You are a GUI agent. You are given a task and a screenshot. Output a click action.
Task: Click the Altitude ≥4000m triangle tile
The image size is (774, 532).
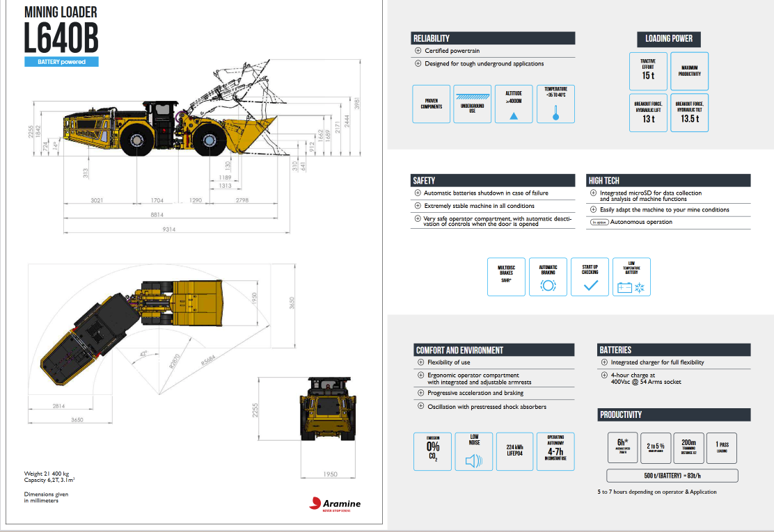[x=514, y=104]
